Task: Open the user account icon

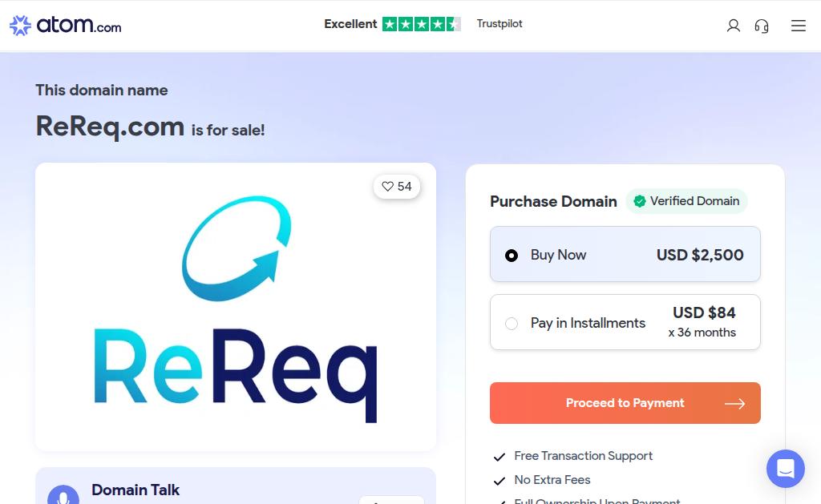Action: click(x=733, y=25)
